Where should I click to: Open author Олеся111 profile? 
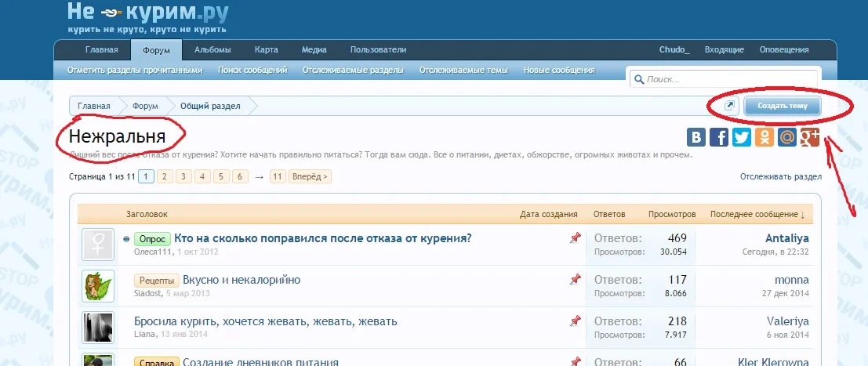[154, 252]
